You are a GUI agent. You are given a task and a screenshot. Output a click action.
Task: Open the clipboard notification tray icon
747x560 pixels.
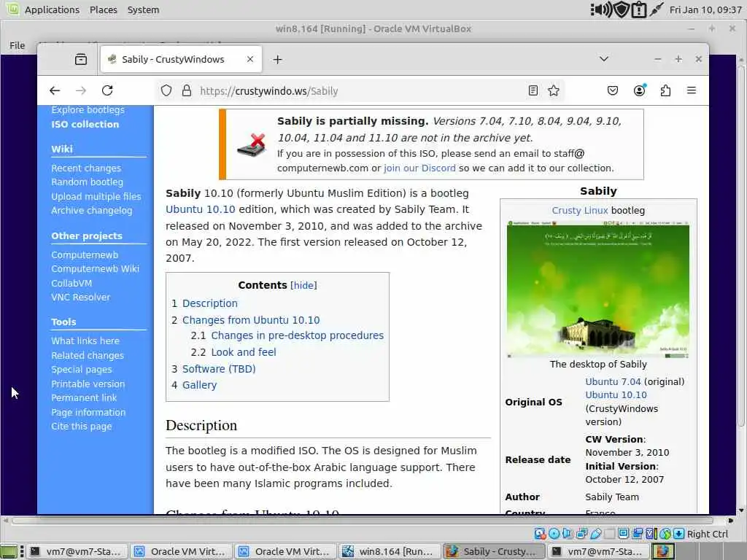[638, 10]
